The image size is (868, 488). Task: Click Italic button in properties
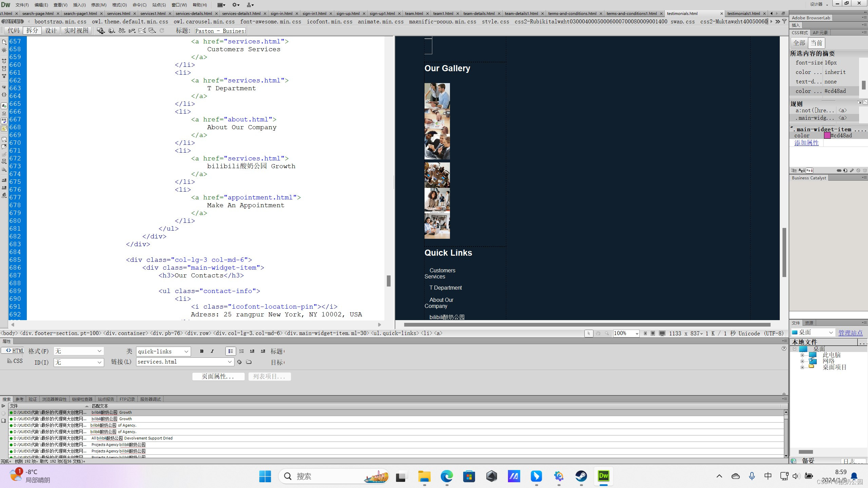[x=212, y=351]
